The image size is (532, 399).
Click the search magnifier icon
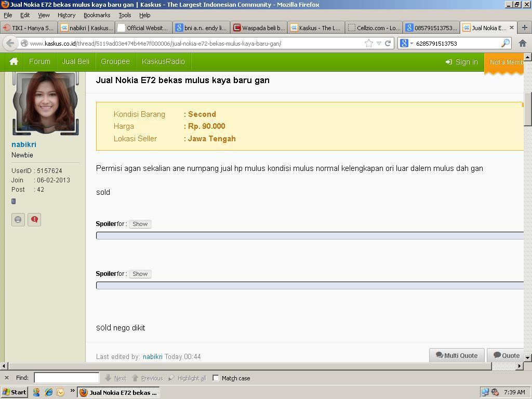tap(505, 44)
